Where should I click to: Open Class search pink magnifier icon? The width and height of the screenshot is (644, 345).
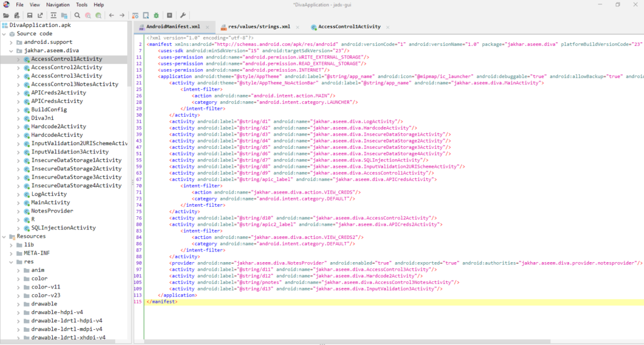(88, 16)
